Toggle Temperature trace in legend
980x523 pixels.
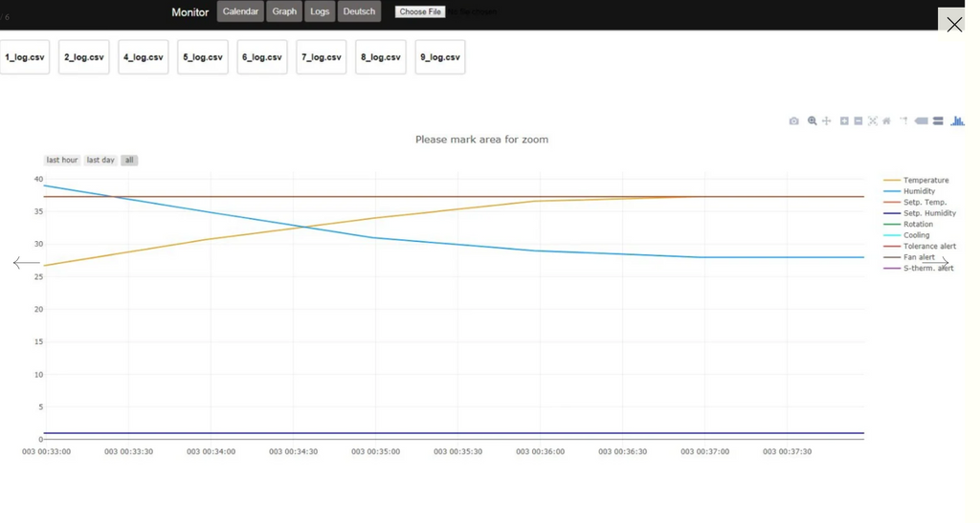[x=925, y=181]
